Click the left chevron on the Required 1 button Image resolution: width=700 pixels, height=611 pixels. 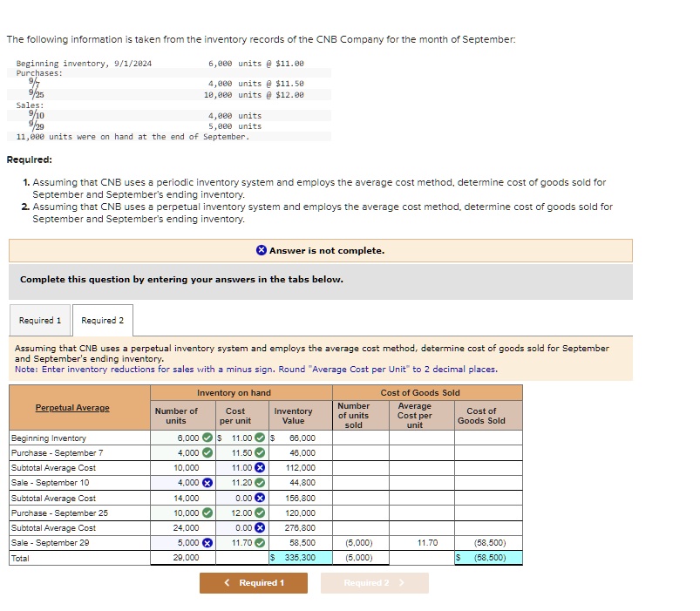pyautogui.click(x=227, y=582)
